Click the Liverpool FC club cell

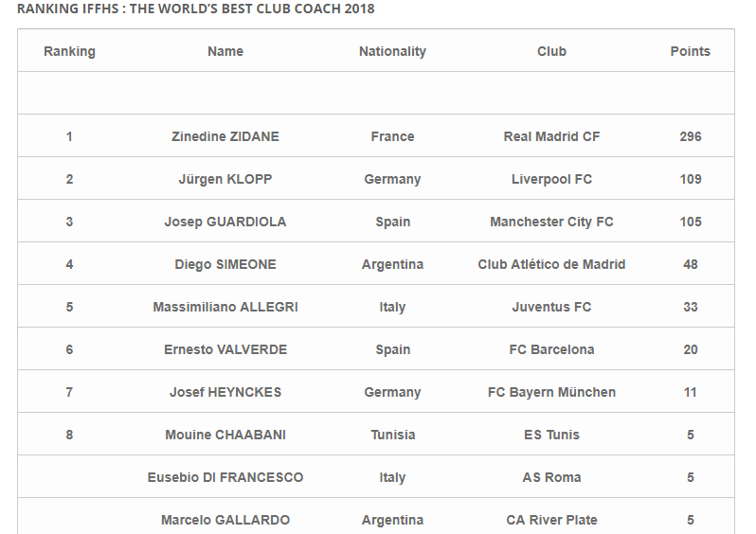(x=551, y=179)
